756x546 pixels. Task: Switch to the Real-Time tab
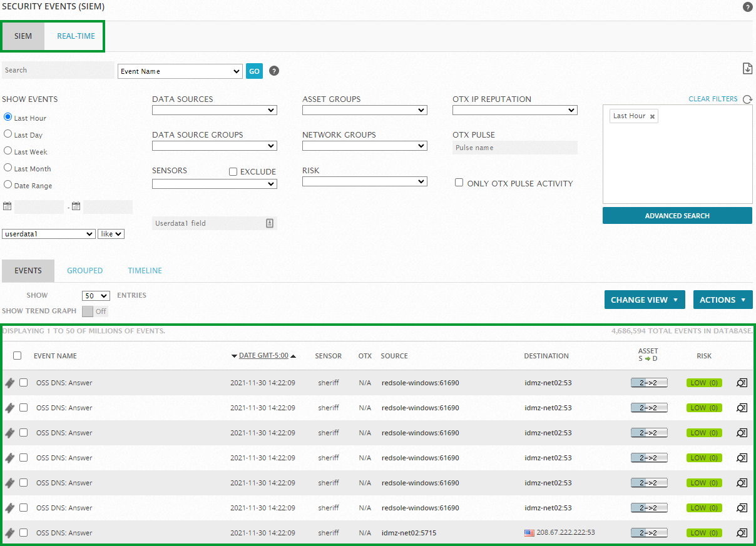coord(76,36)
